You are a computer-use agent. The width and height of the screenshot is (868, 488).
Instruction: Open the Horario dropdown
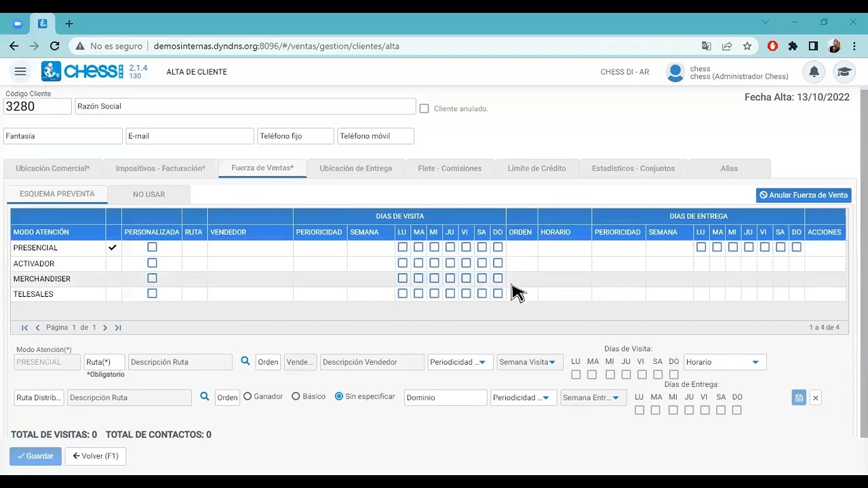[725, 362]
